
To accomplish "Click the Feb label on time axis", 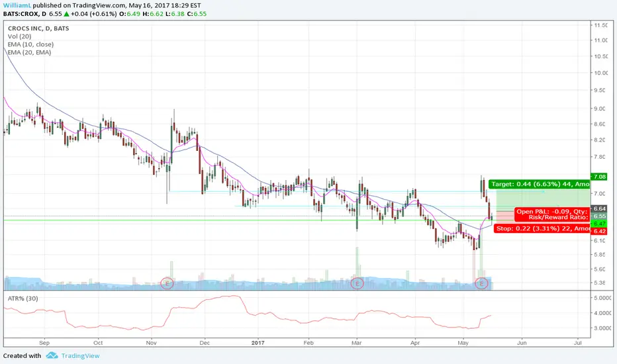I will [308, 343].
